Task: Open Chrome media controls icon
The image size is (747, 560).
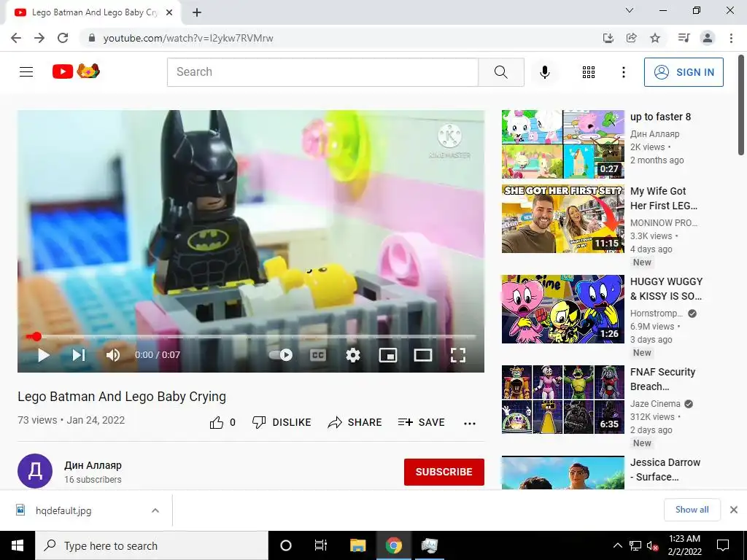Action: pyautogui.click(x=684, y=38)
